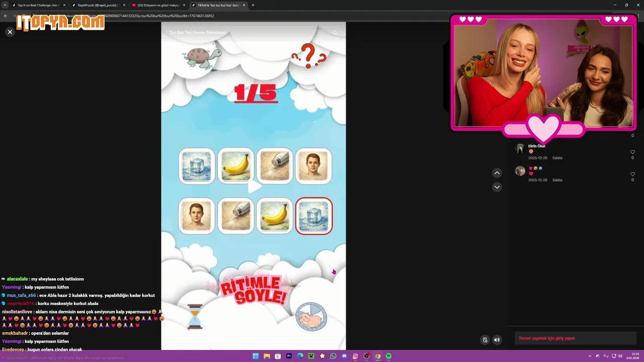
Task: Close the TikTok video viewer with X
Action: coord(10,32)
